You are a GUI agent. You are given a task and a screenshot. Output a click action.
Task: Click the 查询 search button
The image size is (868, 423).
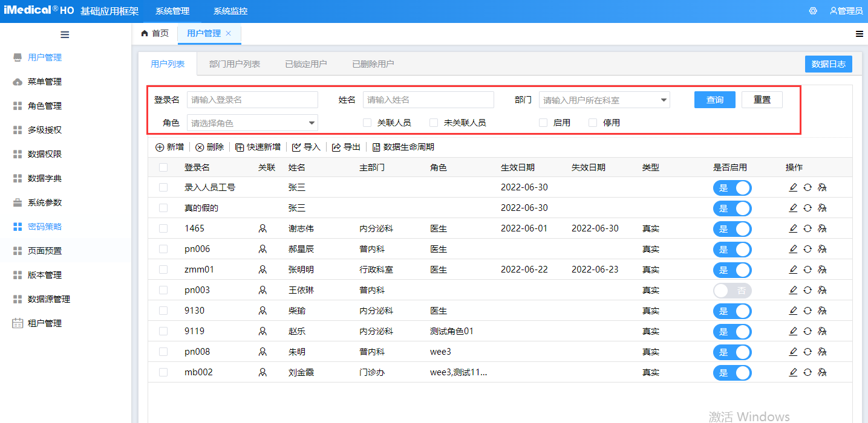click(714, 99)
